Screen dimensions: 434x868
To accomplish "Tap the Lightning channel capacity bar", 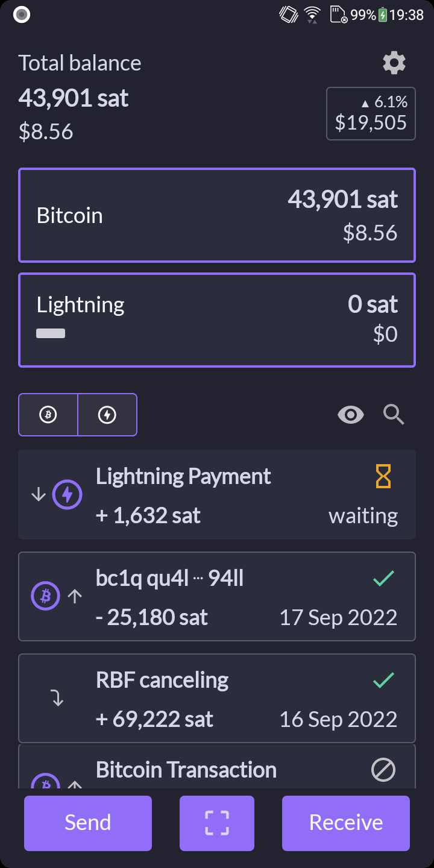I will [51, 333].
